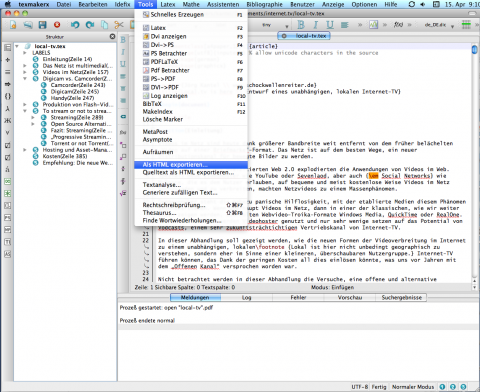Select 'Einleitung(Zeile 14)' in structure tree
Screen dimensions: 480x392
(67, 59)
